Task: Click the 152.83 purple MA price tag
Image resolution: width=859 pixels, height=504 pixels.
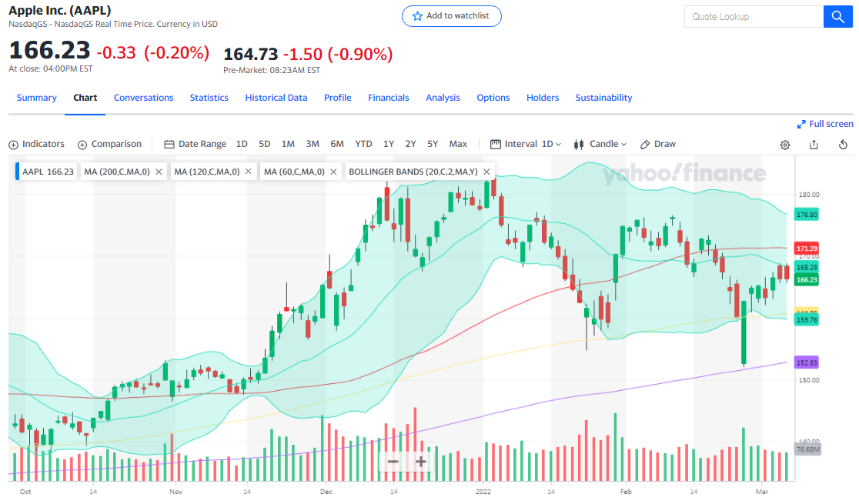Action: coord(807,362)
